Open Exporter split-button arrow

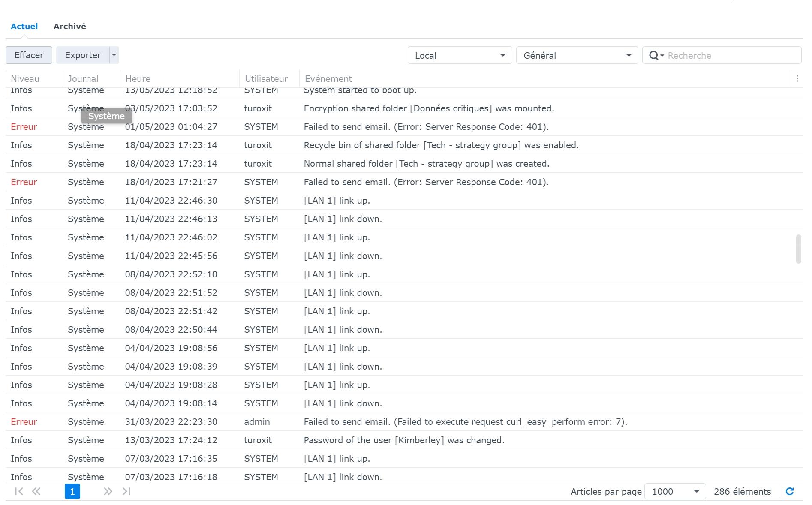114,55
